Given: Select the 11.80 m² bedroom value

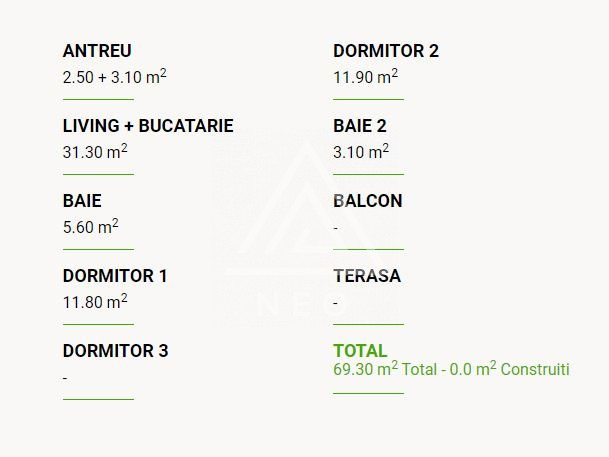Looking at the screenshot, I should pos(95,301).
